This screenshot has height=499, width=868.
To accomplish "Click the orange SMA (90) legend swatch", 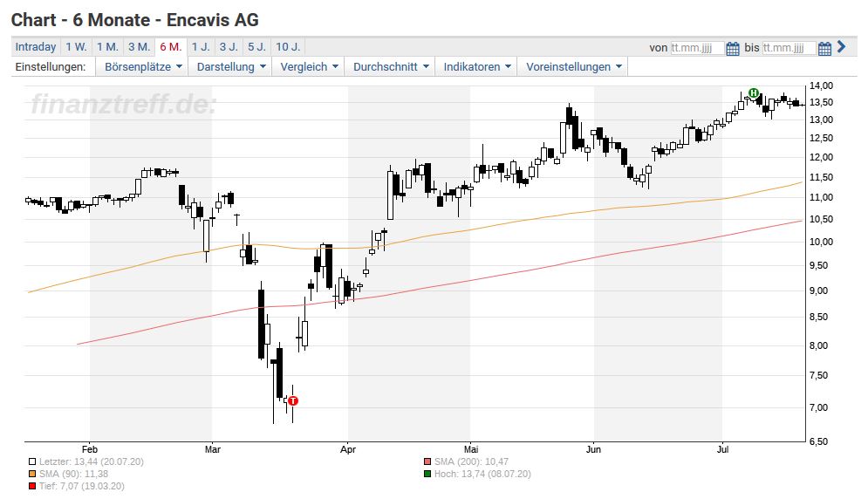I will pos(32,474).
